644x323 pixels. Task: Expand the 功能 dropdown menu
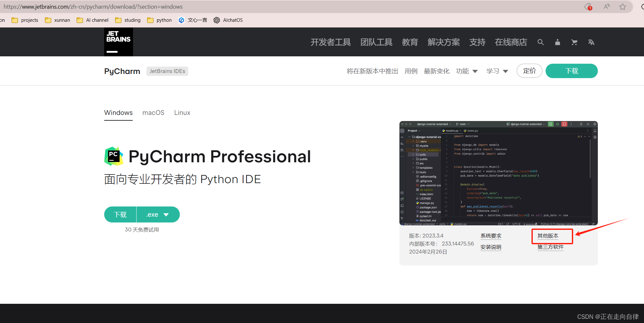[467, 71]
